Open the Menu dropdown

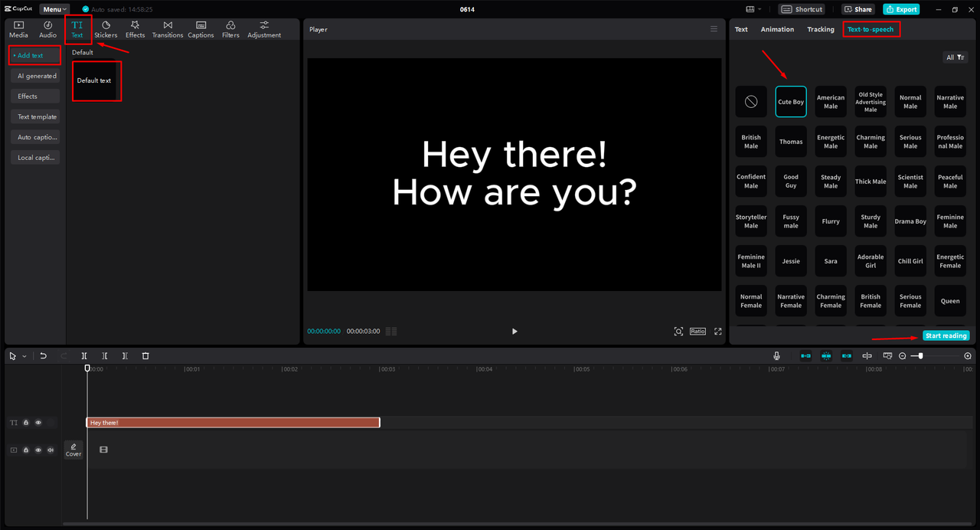[x=55, y=9]
